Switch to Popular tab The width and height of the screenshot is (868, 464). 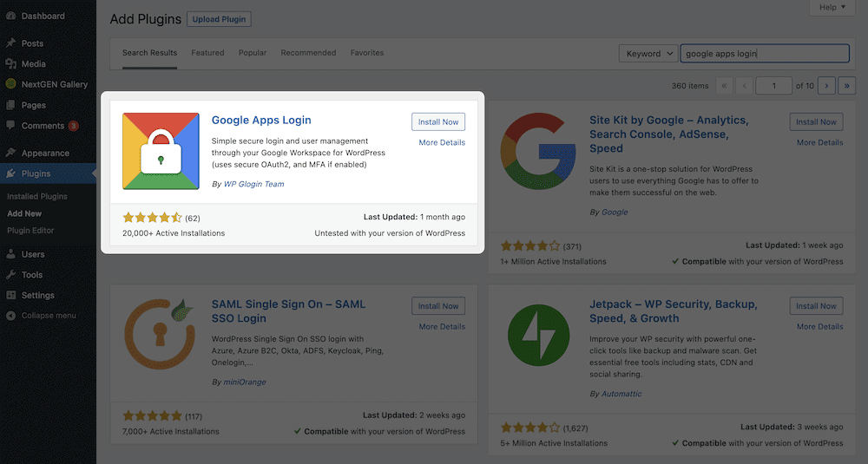click(253, 53)
